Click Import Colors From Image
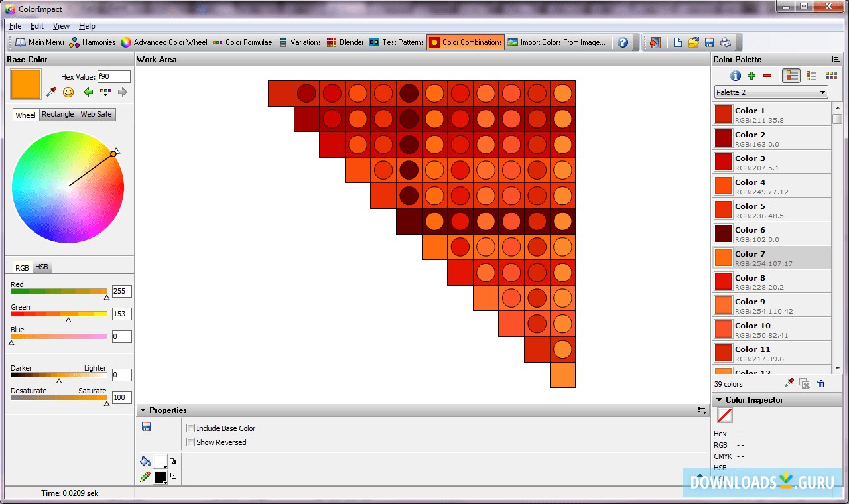The height and width of the screenshot is (504, 849). click(x=556, y=42)
